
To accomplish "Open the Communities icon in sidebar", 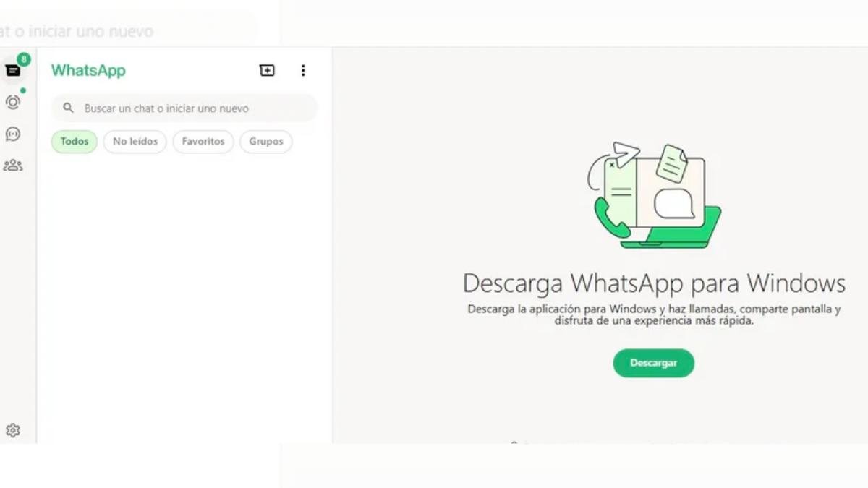I will pos(13,166).
